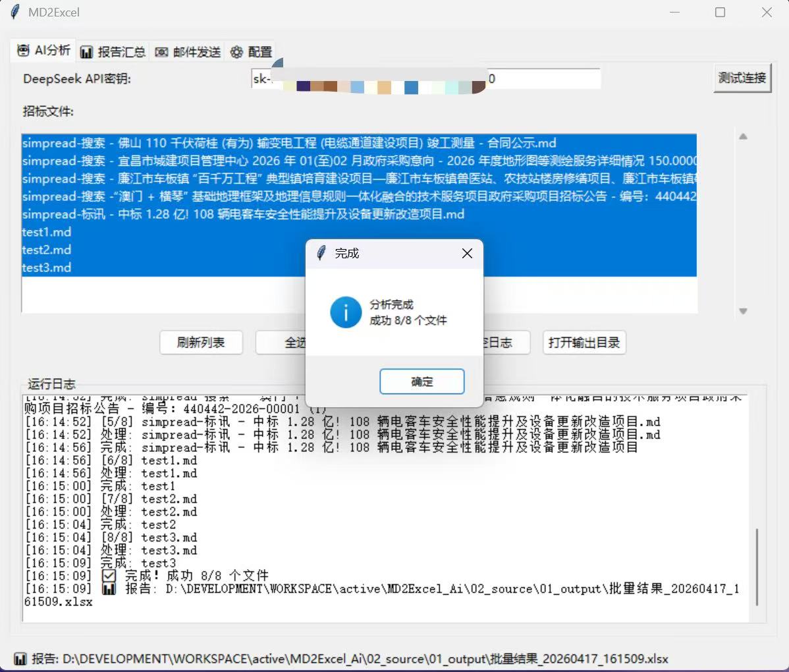Screen dimensions: 789x672
Task: Open the 报告汇总 tab
Action: coord(112,52)
